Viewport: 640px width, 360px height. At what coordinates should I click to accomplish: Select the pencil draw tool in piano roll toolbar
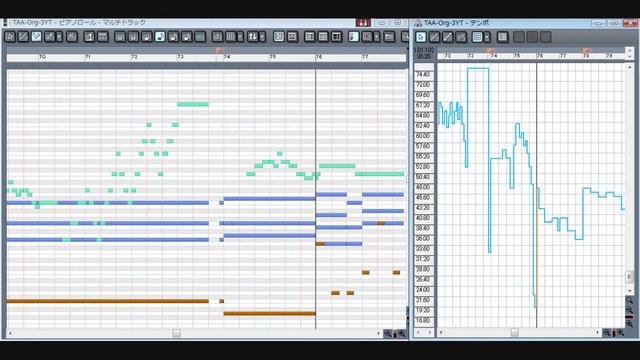click(x=23, y=37)
